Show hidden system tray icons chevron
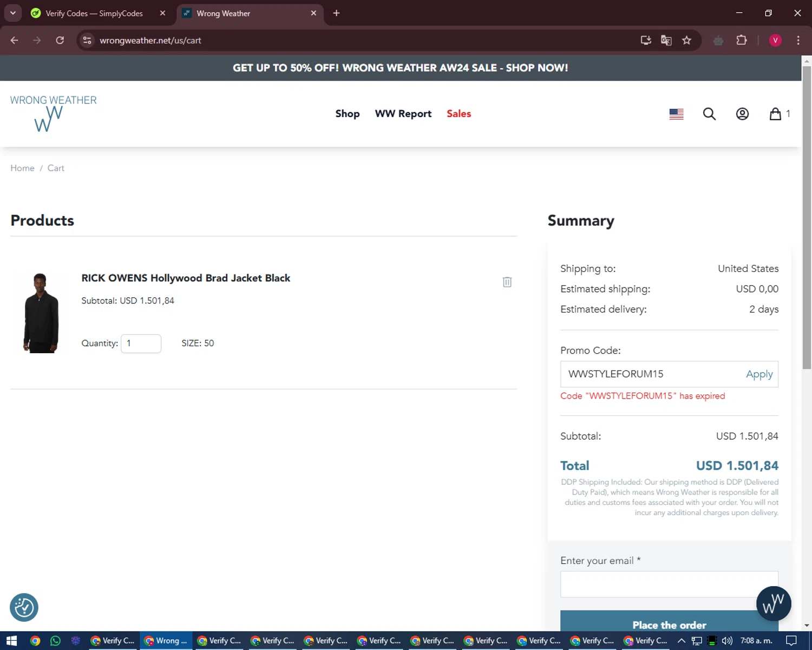The image size is (812, 650). click(x=682, y=641)
